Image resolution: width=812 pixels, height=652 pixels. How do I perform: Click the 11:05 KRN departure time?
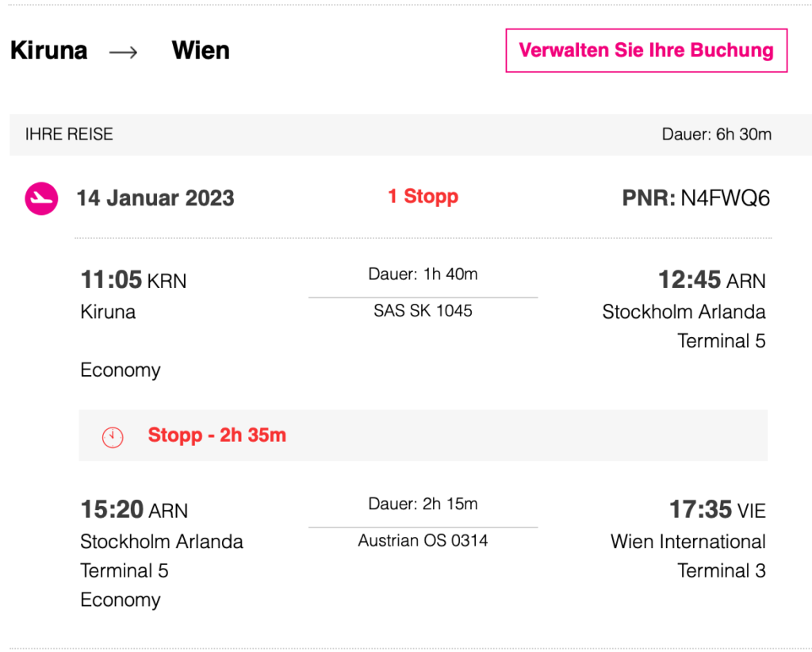pyautogui.click(x=133, y=280)
